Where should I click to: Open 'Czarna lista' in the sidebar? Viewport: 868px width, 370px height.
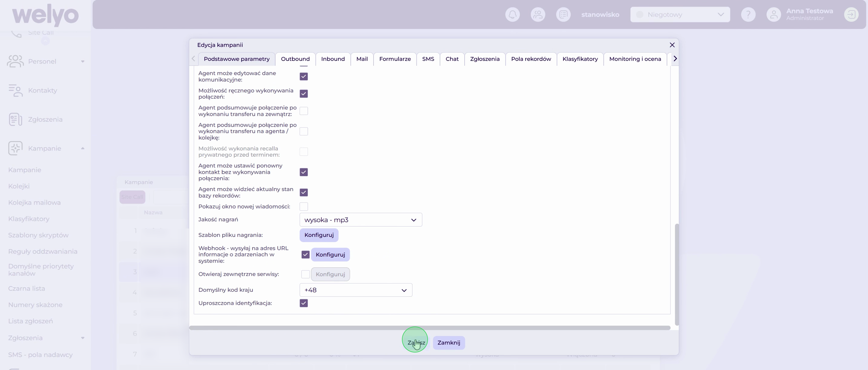(x=27, y=288)
